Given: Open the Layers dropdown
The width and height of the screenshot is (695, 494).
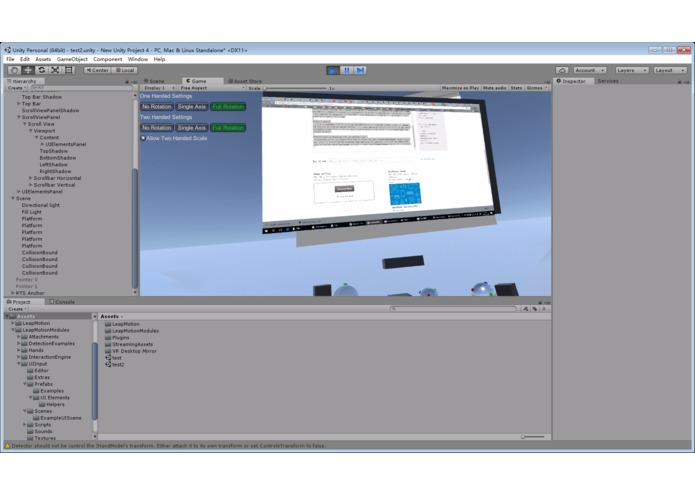Looking at the screenshot, I should coord(632,70).
